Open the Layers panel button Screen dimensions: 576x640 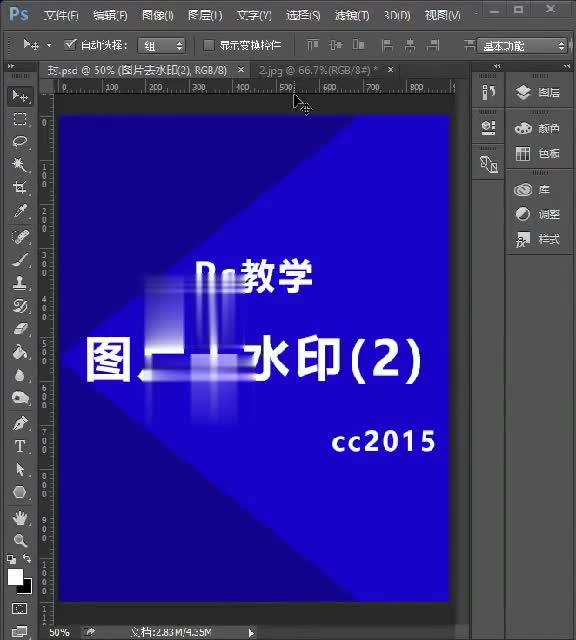pos(538,93)
